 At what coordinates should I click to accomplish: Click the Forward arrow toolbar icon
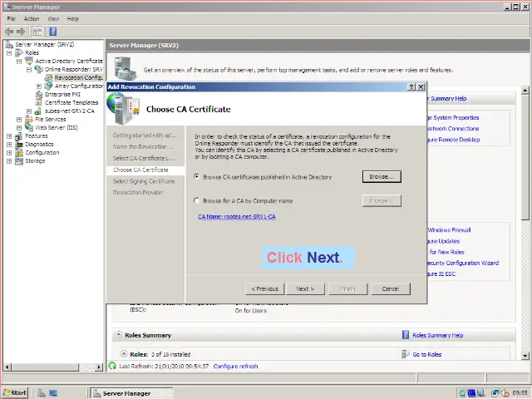coord(20,31)
